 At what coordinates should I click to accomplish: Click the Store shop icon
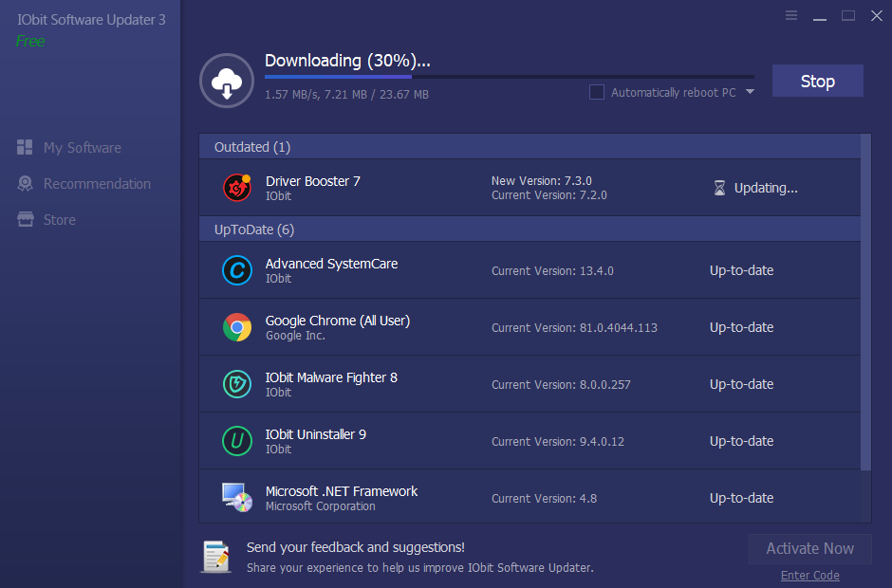coord(25,219)
